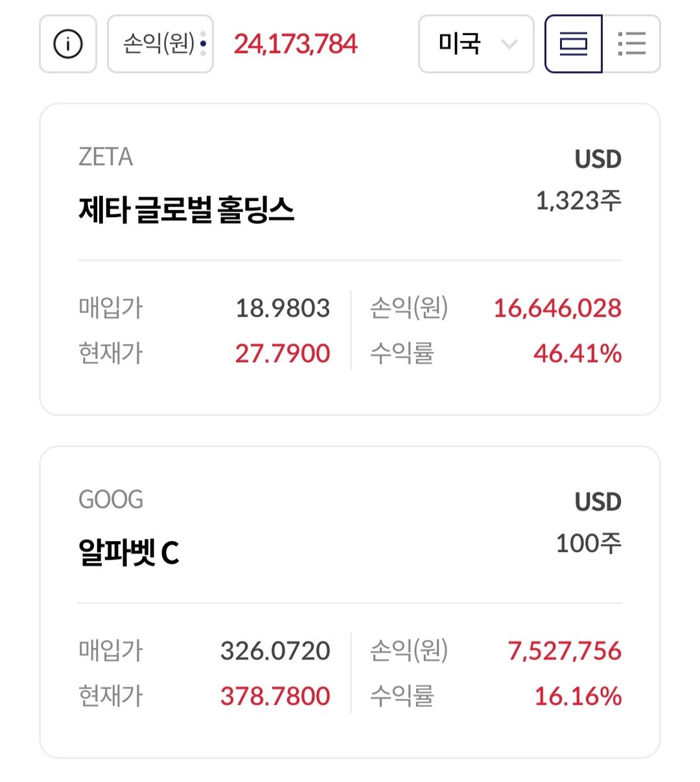Expand the 미국 country dropdown
The height and width of the screenshot is (782, 700).
tap(476, 44)
